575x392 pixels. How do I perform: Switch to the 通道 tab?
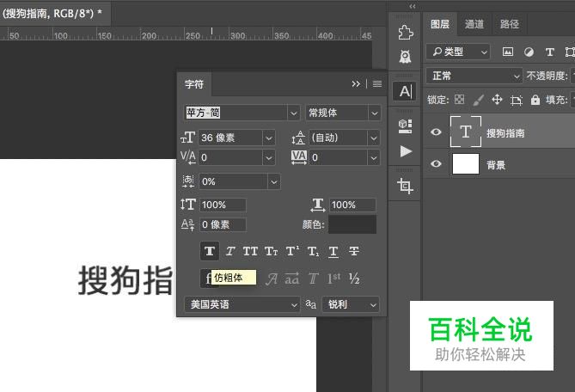click(474, 24)
